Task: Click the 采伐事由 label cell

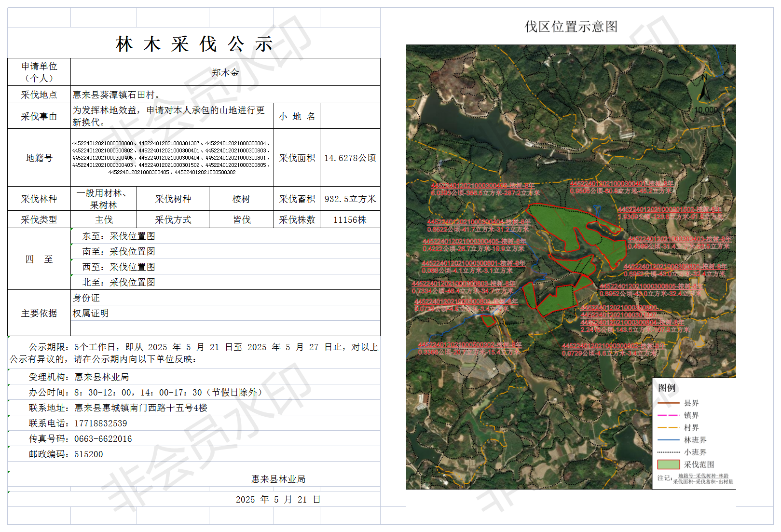Action: point(39,116)
